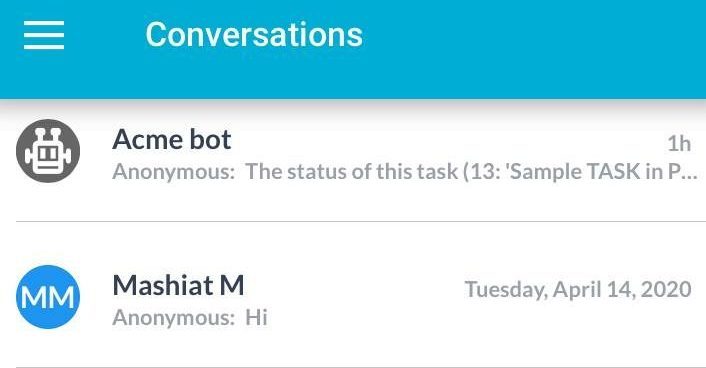Screen dimensions: 706x368
Task: Click the Anonymous sender label under Mashiat M
Action: pyautogui.click(x=173, y=318)
